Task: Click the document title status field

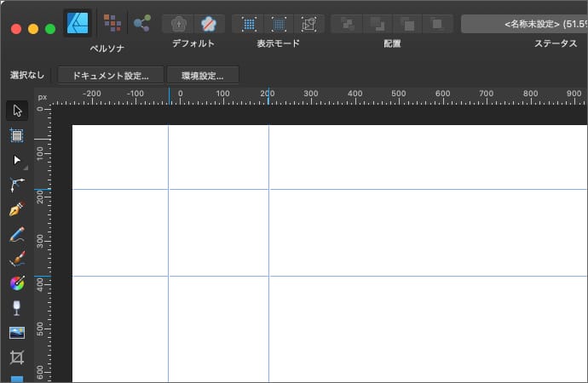Action: pos(524,24)
